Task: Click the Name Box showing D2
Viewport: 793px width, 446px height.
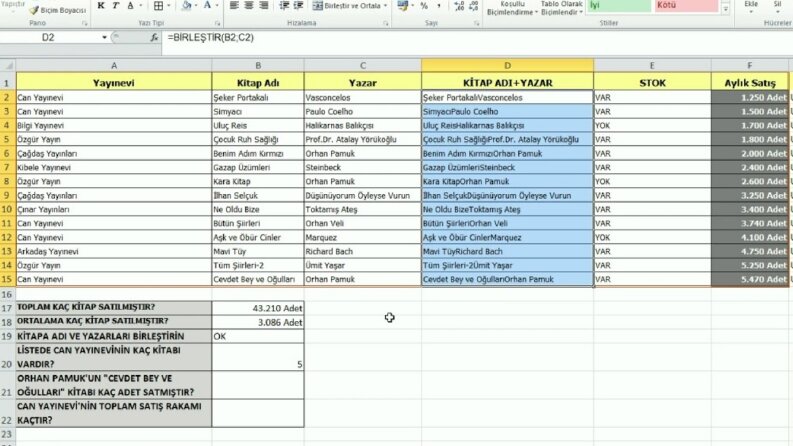Action: click(x=49, y=37)
